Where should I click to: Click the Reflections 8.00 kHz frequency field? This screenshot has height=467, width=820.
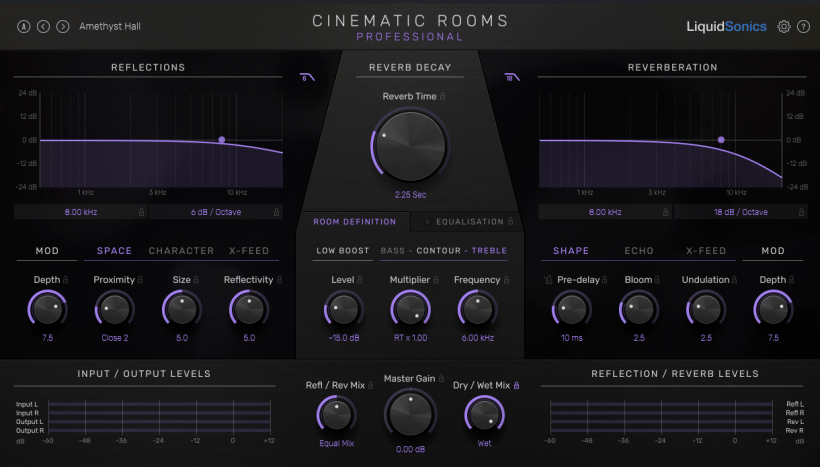point(80,212)
